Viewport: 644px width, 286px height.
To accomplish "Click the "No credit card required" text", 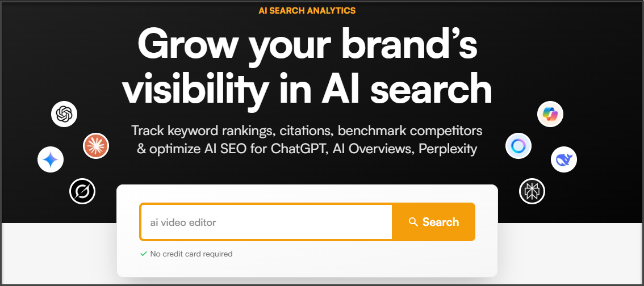I will 191,254.
